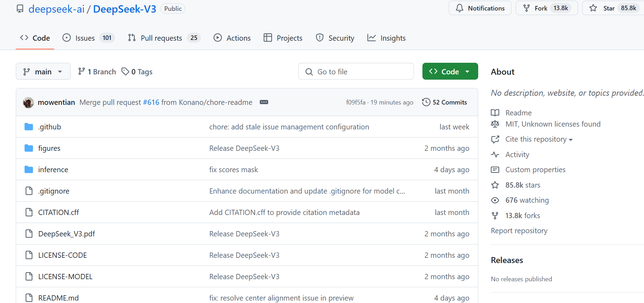Viewport: 644px width, 303px height.
Task: Click the Fork icon in header
Action: [526, 8]
